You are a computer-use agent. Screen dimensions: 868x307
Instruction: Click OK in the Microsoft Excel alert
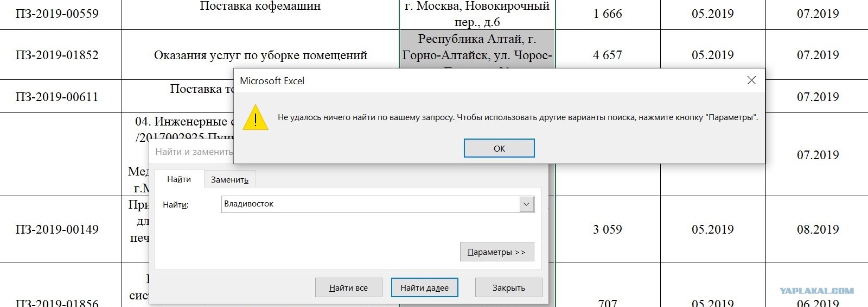pos(499,148)
